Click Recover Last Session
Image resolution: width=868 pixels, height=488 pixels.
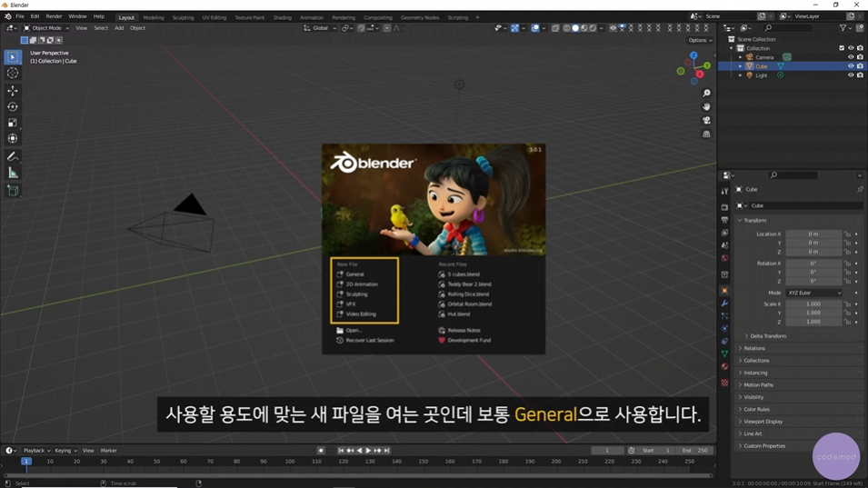click(x=370, y=340)
